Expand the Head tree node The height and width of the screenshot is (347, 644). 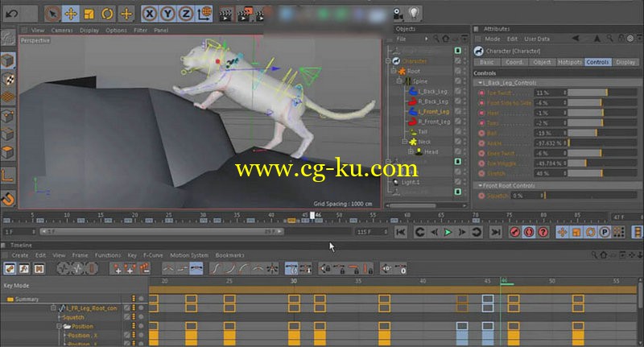(411, 152)
